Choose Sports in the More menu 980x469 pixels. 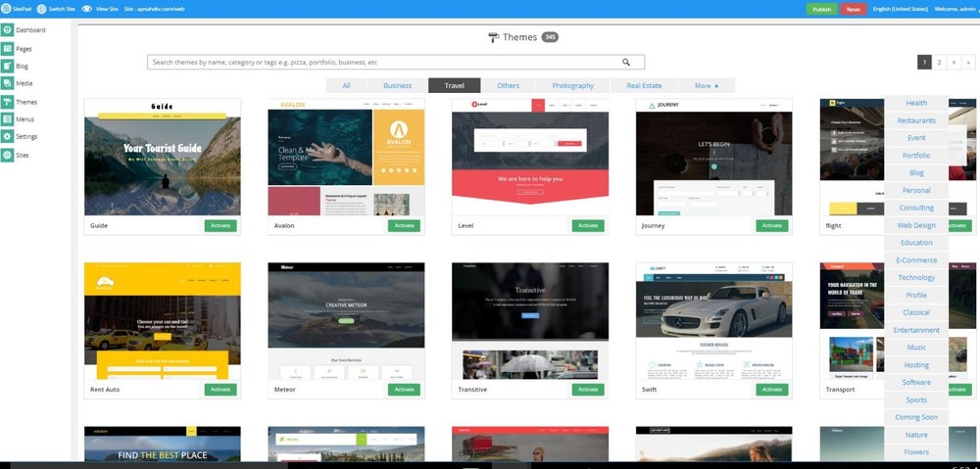point(916,399)
